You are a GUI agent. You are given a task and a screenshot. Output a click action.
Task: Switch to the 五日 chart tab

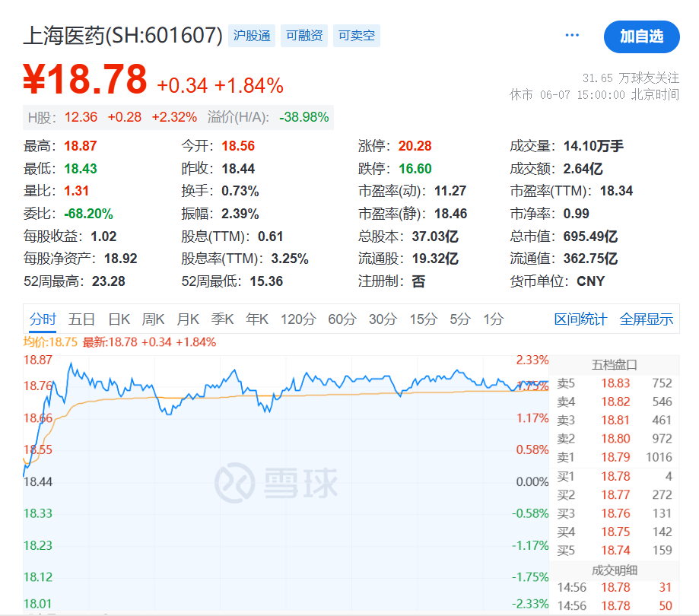click(81, 319)
